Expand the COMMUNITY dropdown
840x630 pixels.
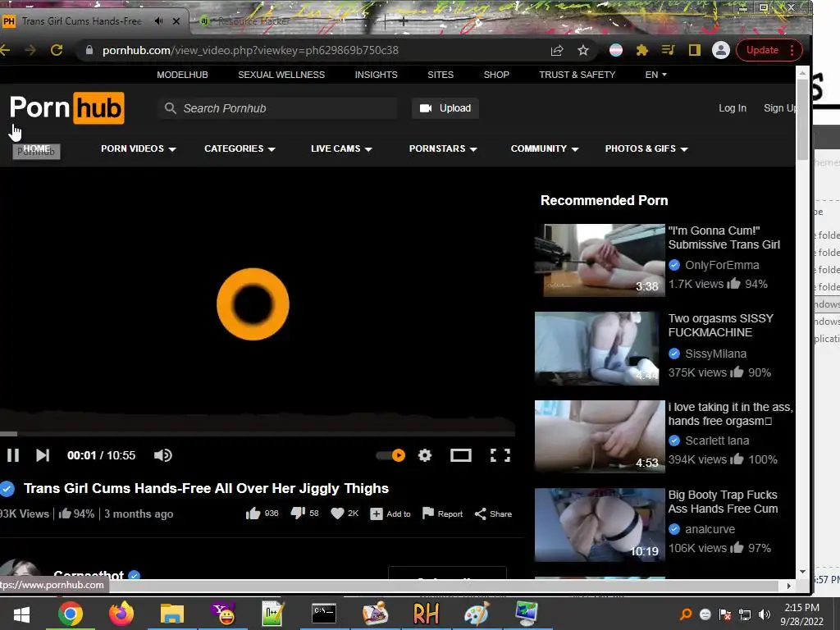545,149
